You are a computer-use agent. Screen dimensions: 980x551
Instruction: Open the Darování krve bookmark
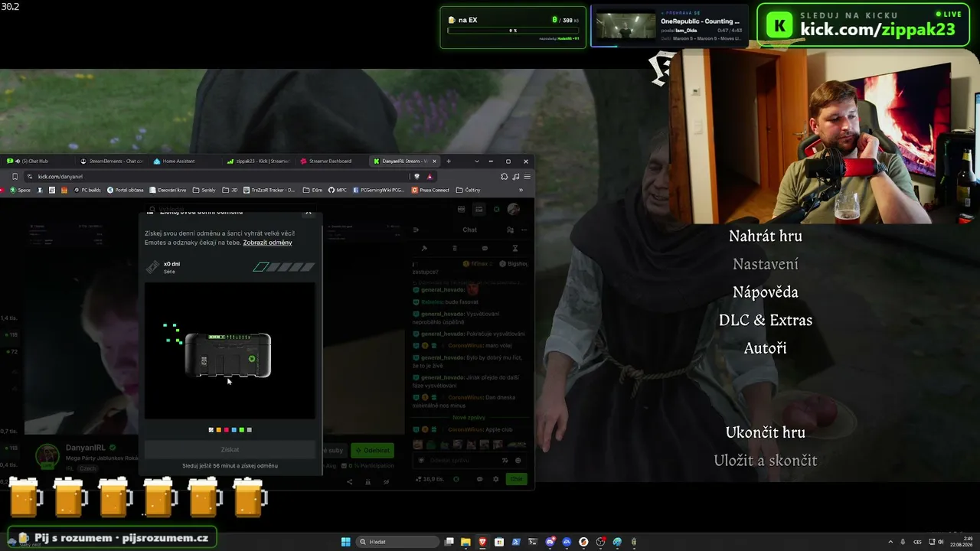(168, 190)
